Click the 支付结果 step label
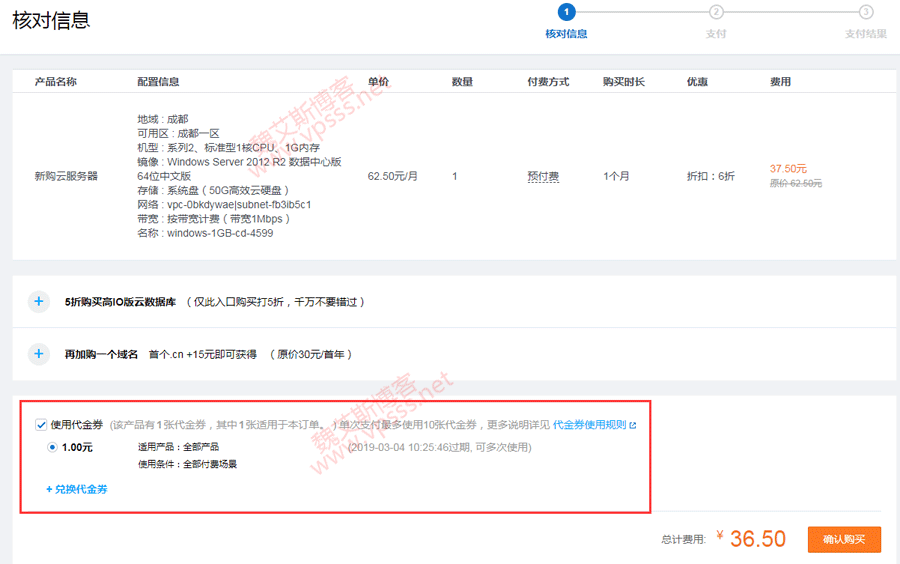The height and width of the screenshot is (564, 900). [865, 34]
